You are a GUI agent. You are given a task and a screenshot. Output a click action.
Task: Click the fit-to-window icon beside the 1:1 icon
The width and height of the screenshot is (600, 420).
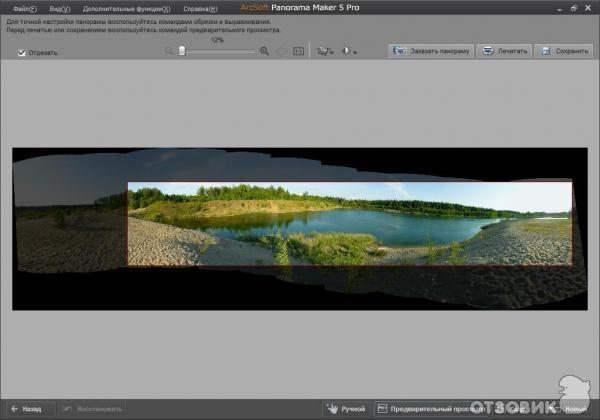tap(282, 50)
